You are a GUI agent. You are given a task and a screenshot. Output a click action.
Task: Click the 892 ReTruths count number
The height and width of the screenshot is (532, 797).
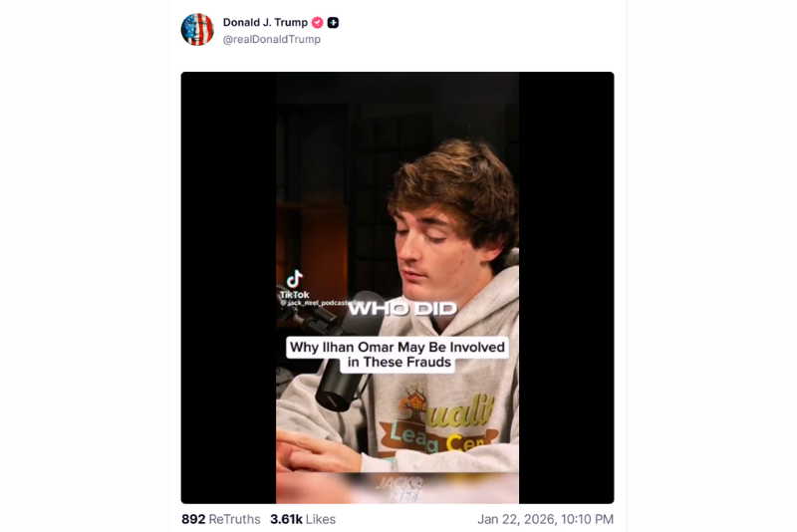point(193,519)
